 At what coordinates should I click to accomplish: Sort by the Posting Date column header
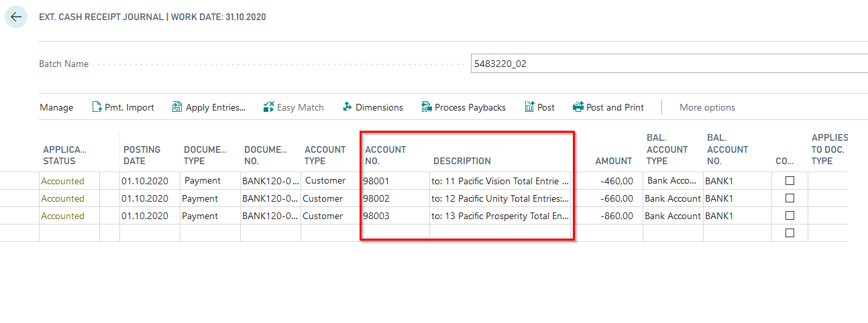coord(142,155)
